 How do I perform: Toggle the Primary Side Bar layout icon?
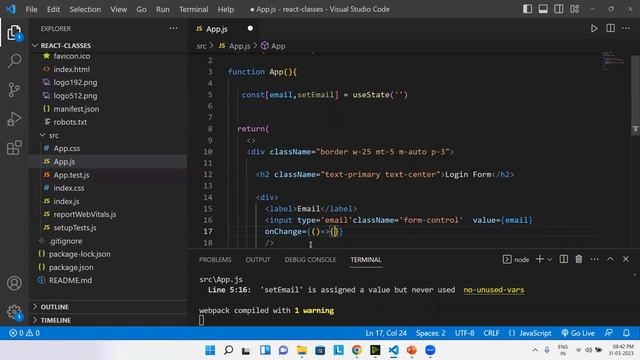pos(527,9)
